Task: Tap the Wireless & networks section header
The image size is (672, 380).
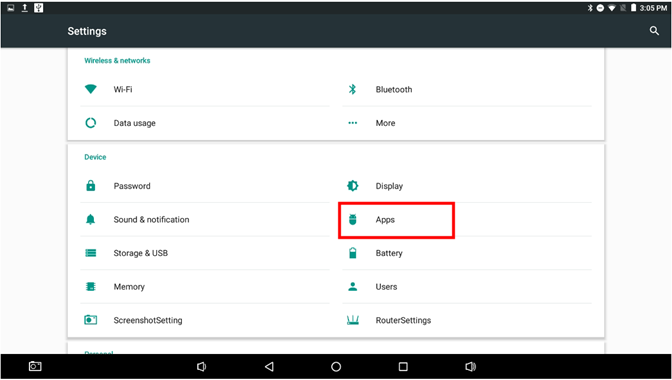Action: (117, 60)
